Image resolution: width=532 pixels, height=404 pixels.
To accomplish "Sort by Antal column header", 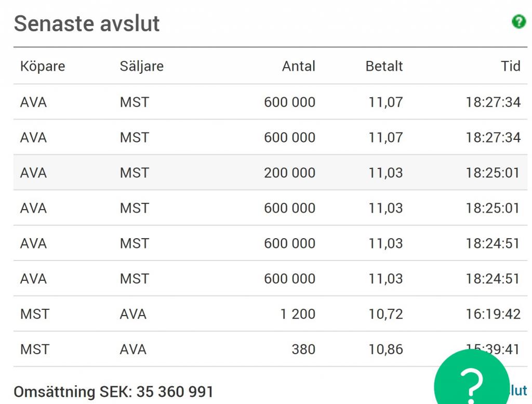I will coord(299,66).
